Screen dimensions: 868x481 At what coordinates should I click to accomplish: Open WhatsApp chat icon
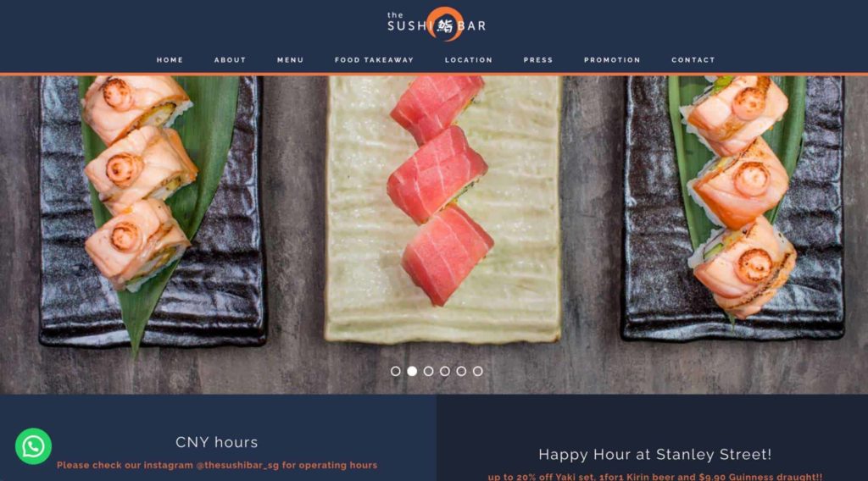tap(33, 446)
